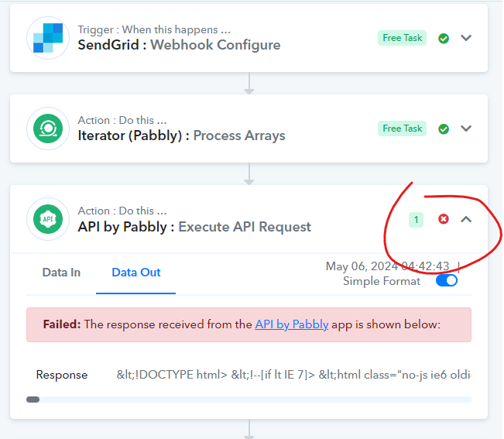The image size is (504, 439).
Task: Click Free Task badge on SendGrid trigger
Action: (x=402, y=38)
